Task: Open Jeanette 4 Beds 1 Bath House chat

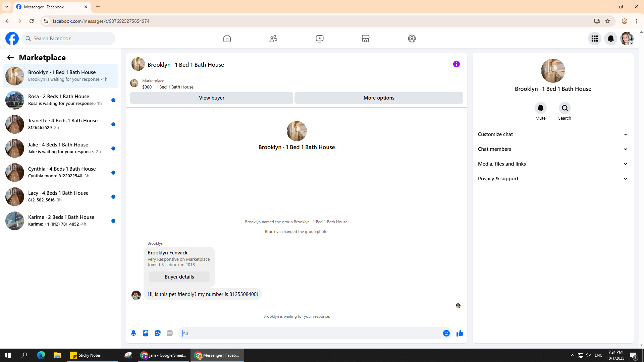Action: (60, 124)
